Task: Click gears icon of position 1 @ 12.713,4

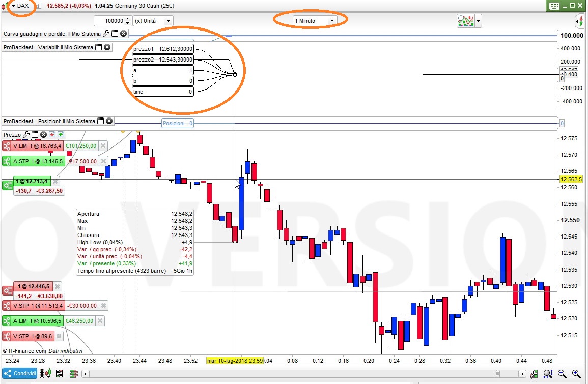Action: coord(7,185)
